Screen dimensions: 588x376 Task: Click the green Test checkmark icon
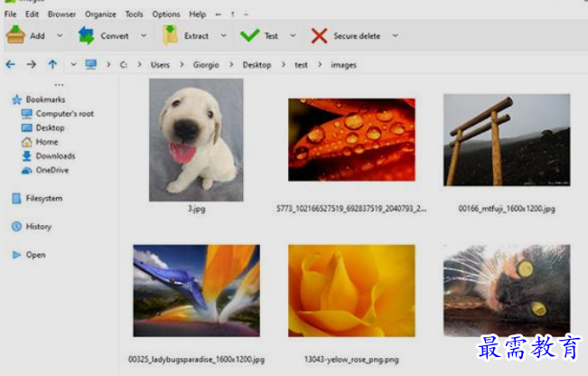point(250,35)
